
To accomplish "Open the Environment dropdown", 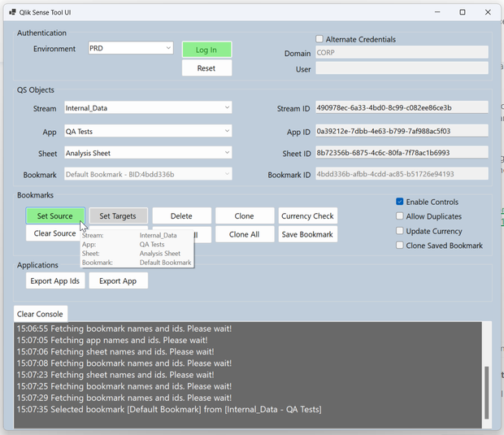I will tap(131, 49).
